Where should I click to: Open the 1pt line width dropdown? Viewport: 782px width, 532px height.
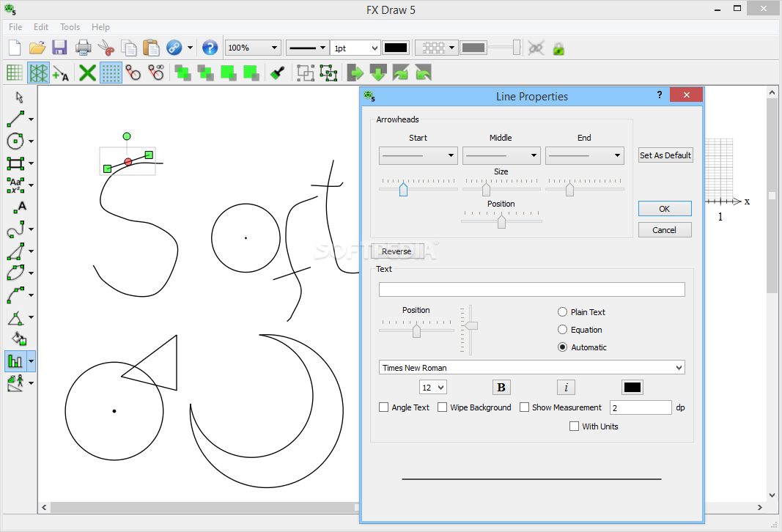(355, 48)
